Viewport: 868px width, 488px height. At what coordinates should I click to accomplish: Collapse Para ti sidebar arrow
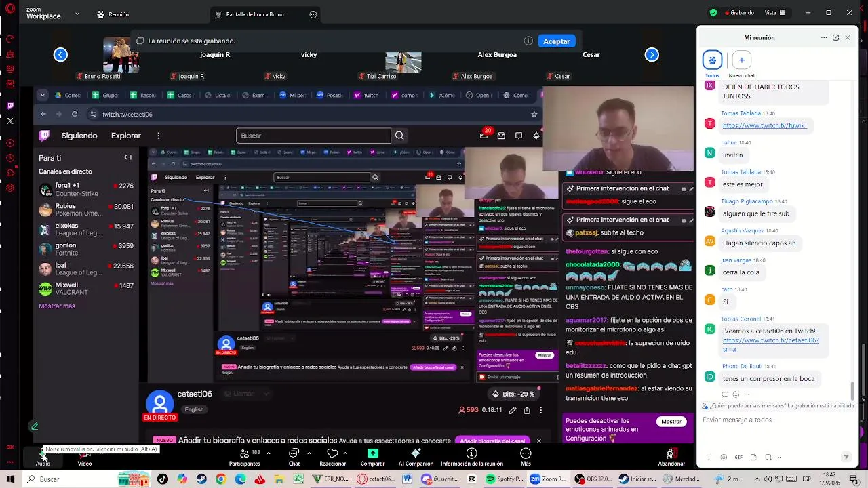pos(127,157)
